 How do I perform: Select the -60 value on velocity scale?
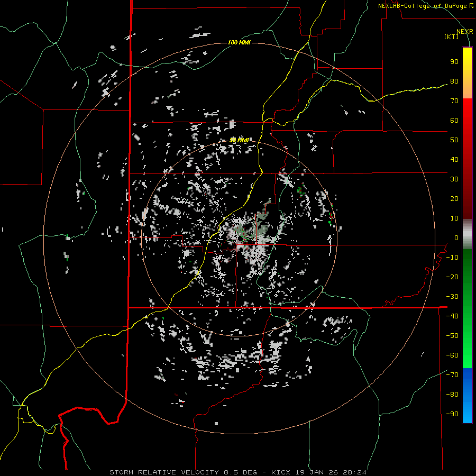point(452,355)
